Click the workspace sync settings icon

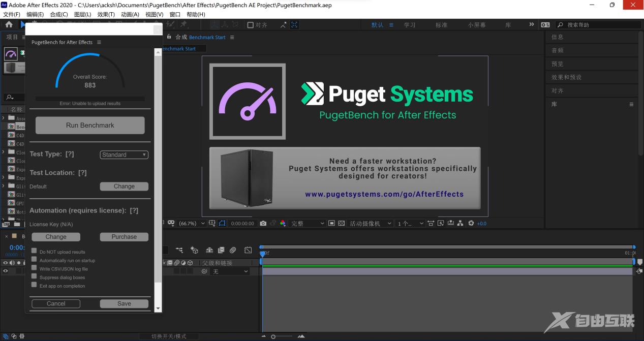tap(545, 24)
